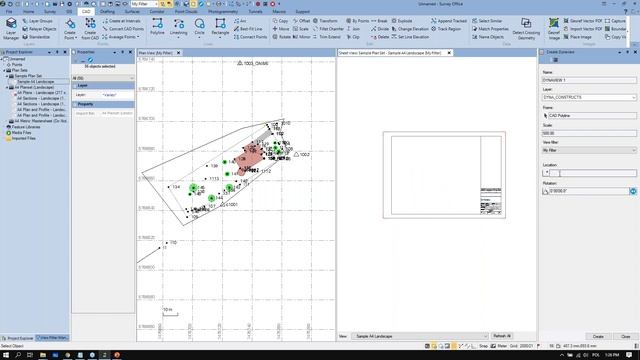Click the Scale field in Create Dynaview
The width and height of the screenshot is (640, 360).
[589, 133]
